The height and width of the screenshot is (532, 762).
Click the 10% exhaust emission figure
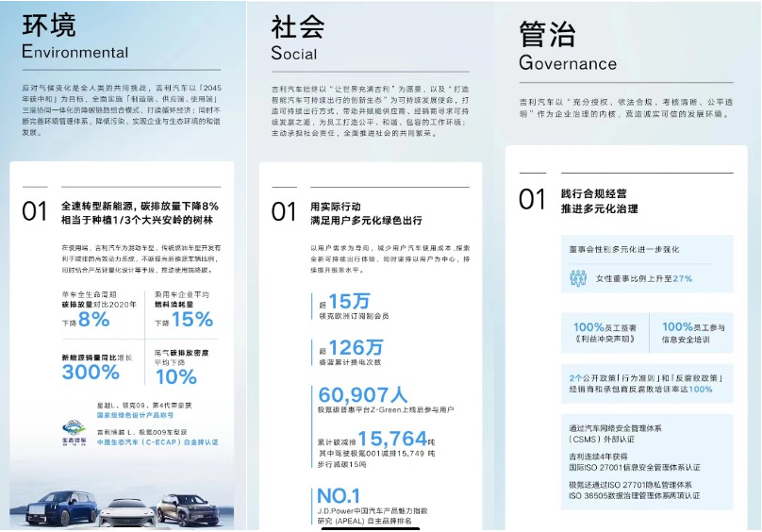pyautogui.click(x=176, y=377)
